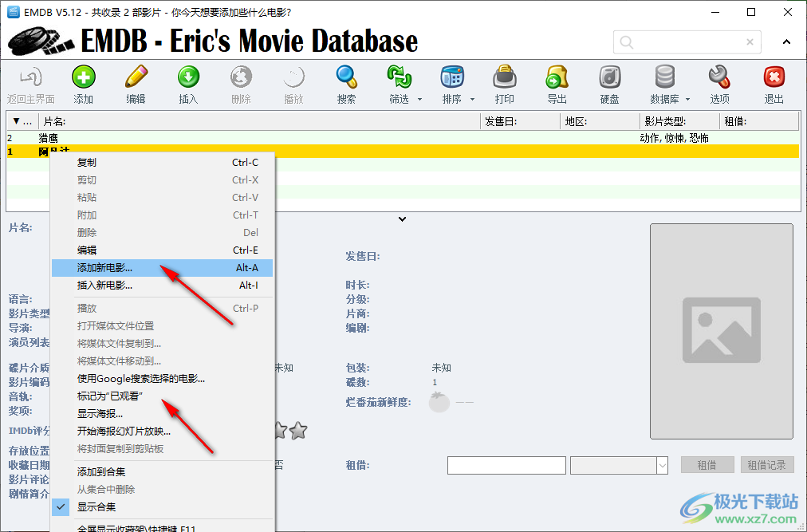This screenshot has width=807, height=532.
Task: Click the downward chevron above the details panel
Action: 402,219
